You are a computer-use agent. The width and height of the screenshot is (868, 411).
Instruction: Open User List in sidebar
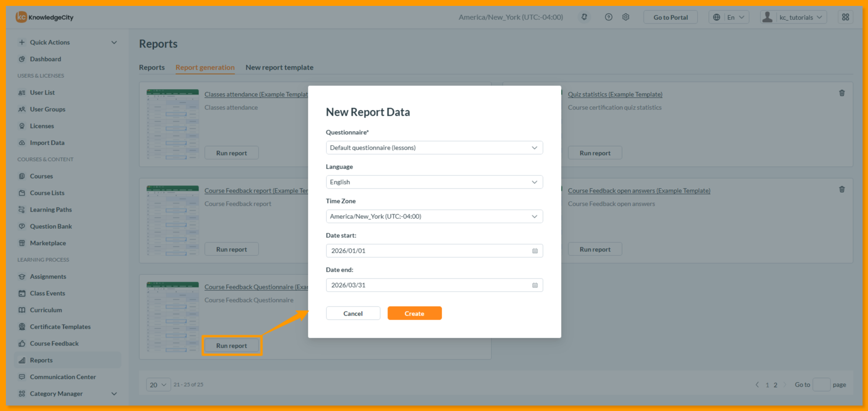42,93
